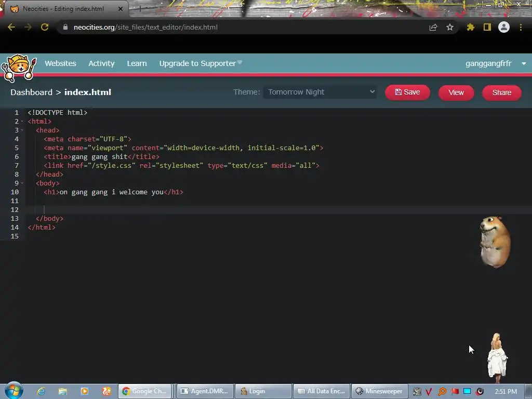Switch to Agent.DMR taskbar window
The height and width of the screenshot is (399, 532).
[205, 391]
